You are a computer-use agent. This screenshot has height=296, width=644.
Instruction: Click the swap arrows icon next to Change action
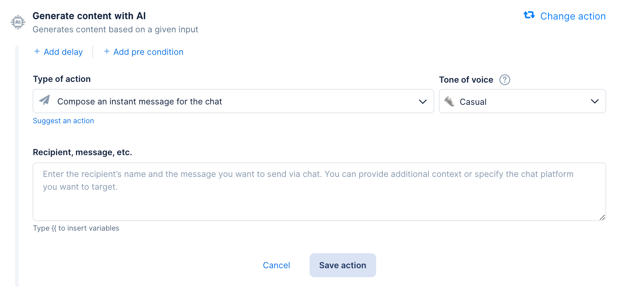click(529, 15)
